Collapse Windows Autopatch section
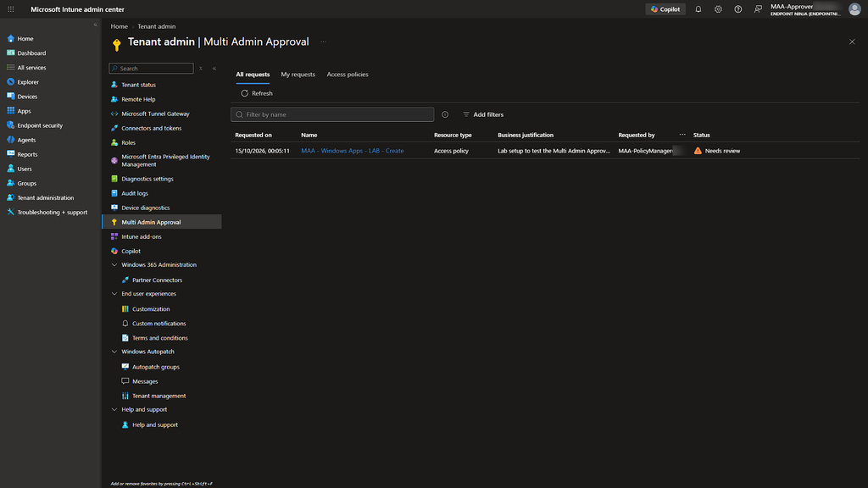The width and height of the screenshot is (868, 488). tap(114, 352)
